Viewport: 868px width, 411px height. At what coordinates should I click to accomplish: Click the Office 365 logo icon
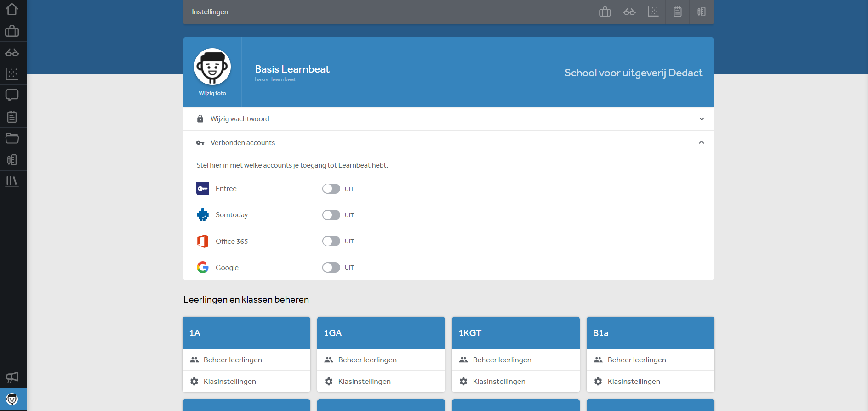pos(203,241)
